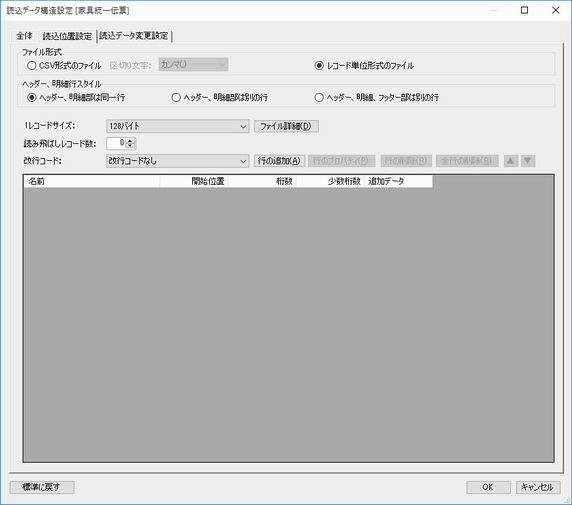Decrease the skip record count spinner
Image resolution: width=572 pixels, height=505 pixels.
(131, 146)
